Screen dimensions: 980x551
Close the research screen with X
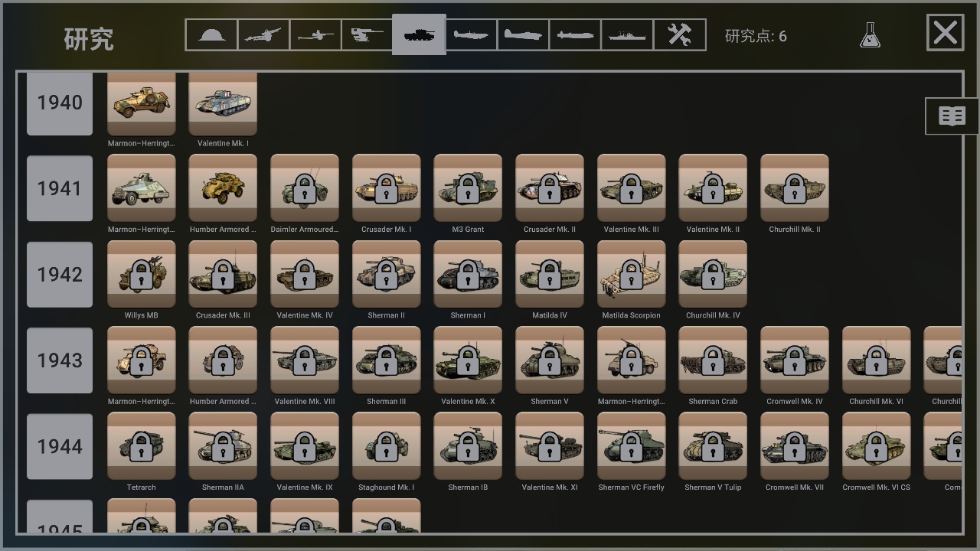946,33
